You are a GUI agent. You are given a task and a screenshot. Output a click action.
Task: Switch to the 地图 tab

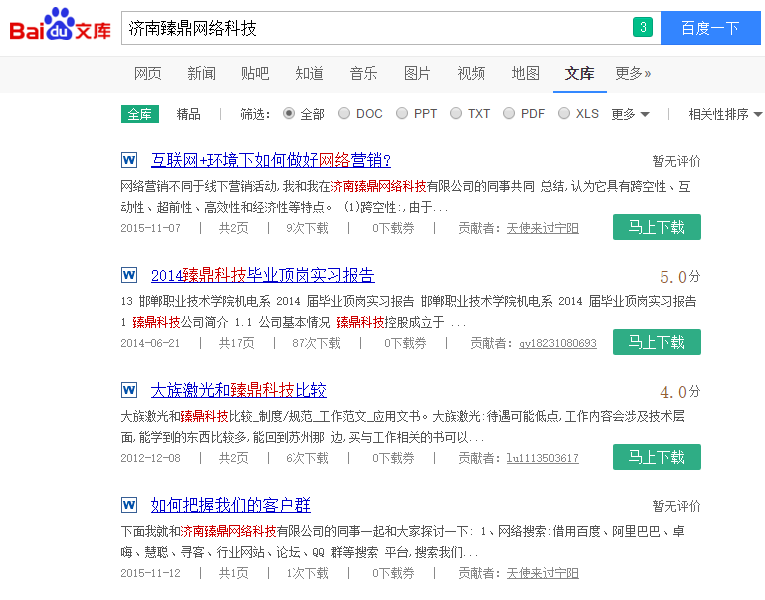525,74
